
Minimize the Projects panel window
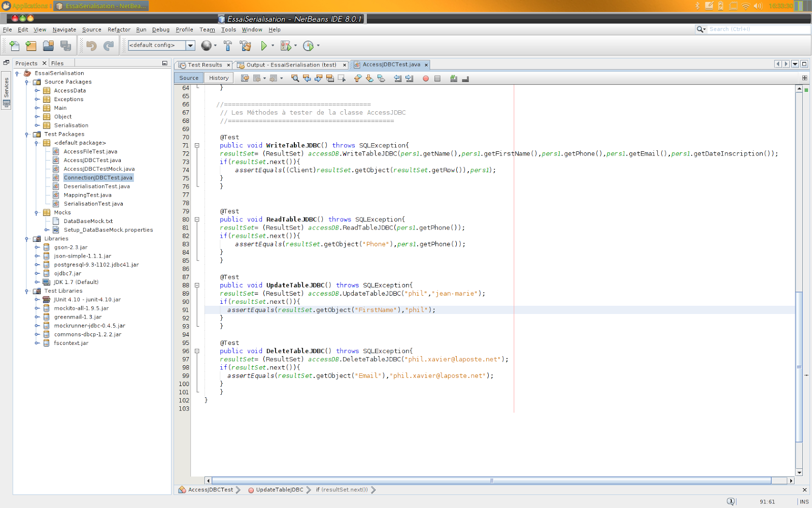pos(165,63)
